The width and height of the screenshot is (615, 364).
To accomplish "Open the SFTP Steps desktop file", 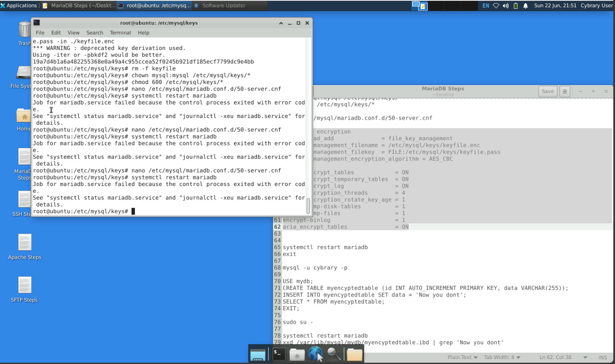I will pyautogui.click(x=25, y=286).
